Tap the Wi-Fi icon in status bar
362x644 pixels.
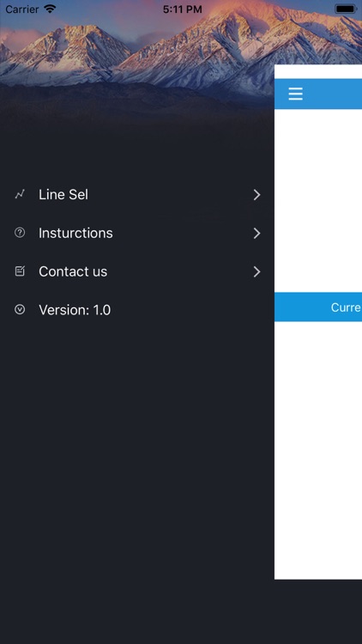50,9
